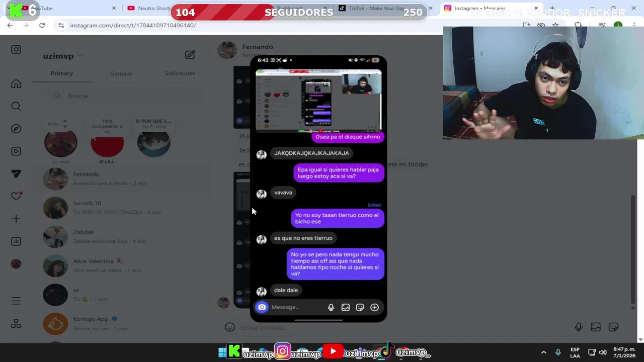This screenshot has height=362, width=644.
Task: Close the Instagram Mensajes tab
Action: tap(536, 8)
